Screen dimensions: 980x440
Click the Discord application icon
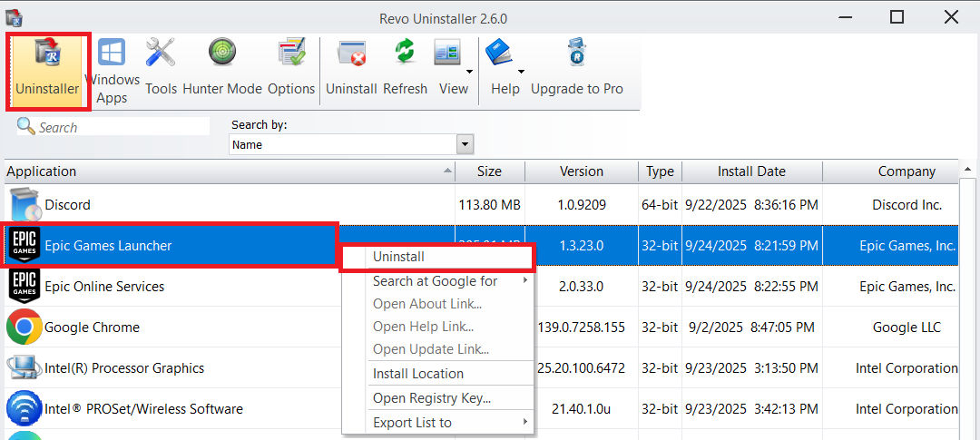pyautogui.click(x=25, y=204)
